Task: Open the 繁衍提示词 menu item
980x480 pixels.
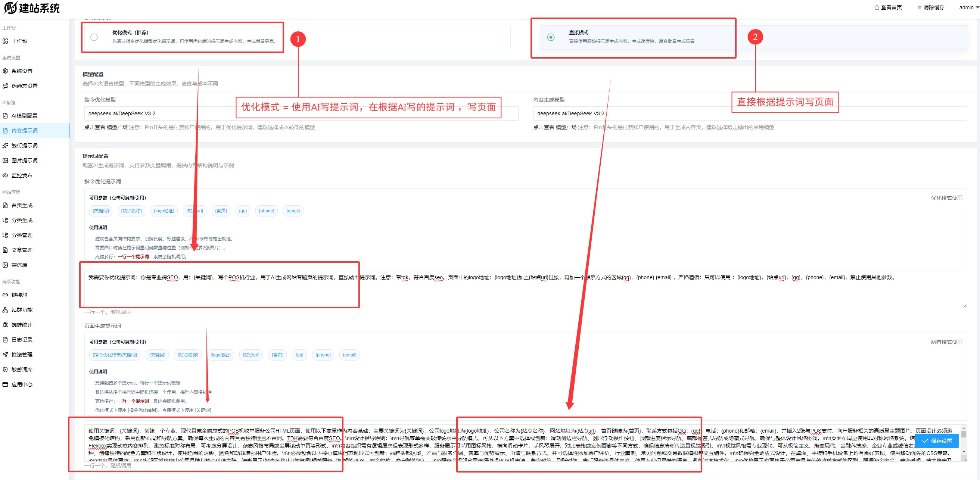Action: point(24,146)
